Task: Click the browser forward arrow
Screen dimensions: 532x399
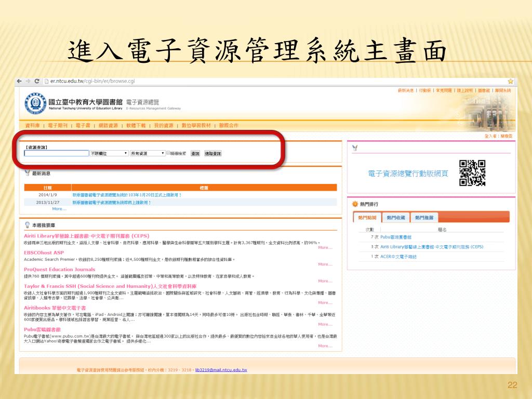Action: pyautogui.click(x=28, y=81)
